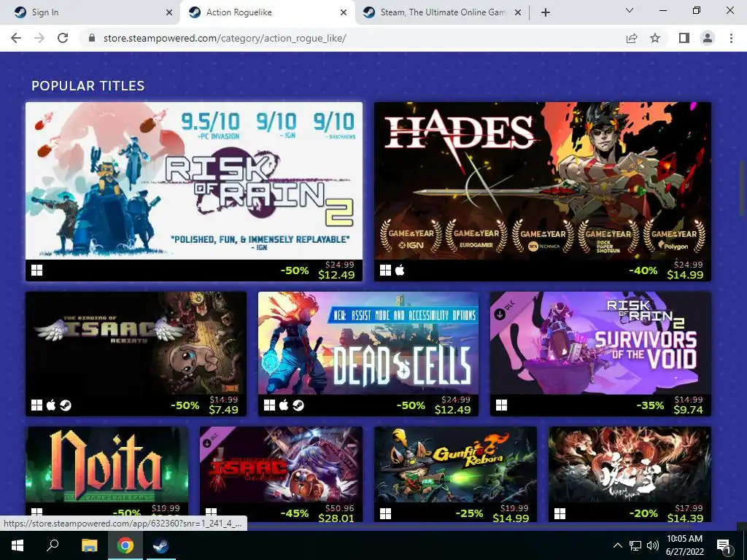The image size is (747, 560).
Task: Click Windows icon under Gunfire Reborn
Action: tap(385, 514)
